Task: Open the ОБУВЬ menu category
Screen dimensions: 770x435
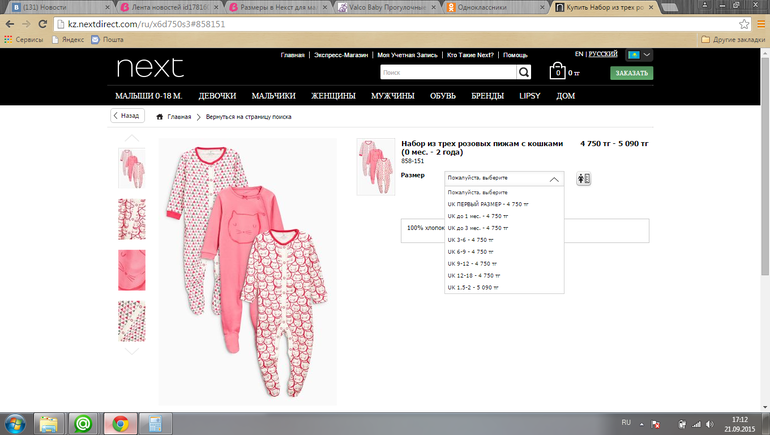Action: point(445,96)
